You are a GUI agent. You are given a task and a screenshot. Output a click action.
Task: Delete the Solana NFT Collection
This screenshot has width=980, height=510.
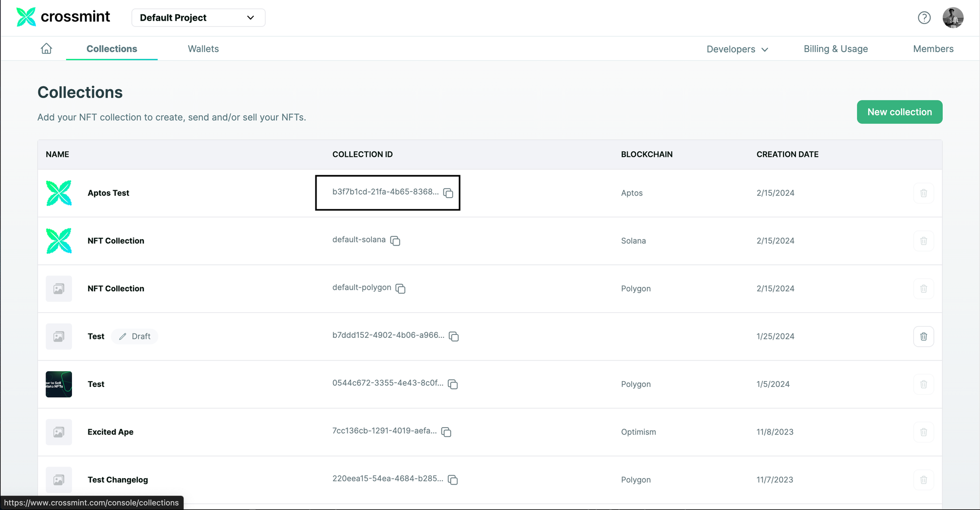pyautogui.click(x=924, y=241)
